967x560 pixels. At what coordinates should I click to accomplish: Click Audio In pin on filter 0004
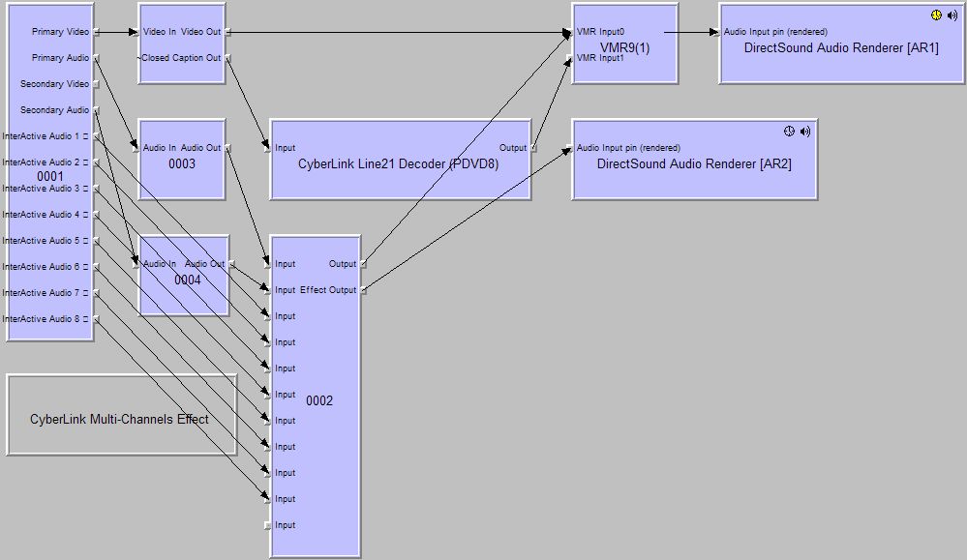[x=136, y=264]
